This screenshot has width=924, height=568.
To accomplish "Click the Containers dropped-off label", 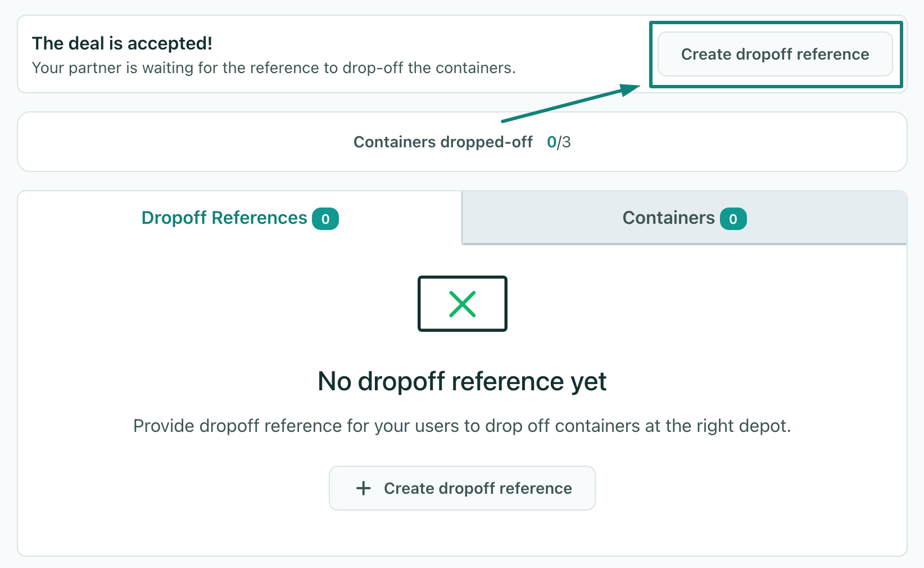I will (x=443, y=142).
